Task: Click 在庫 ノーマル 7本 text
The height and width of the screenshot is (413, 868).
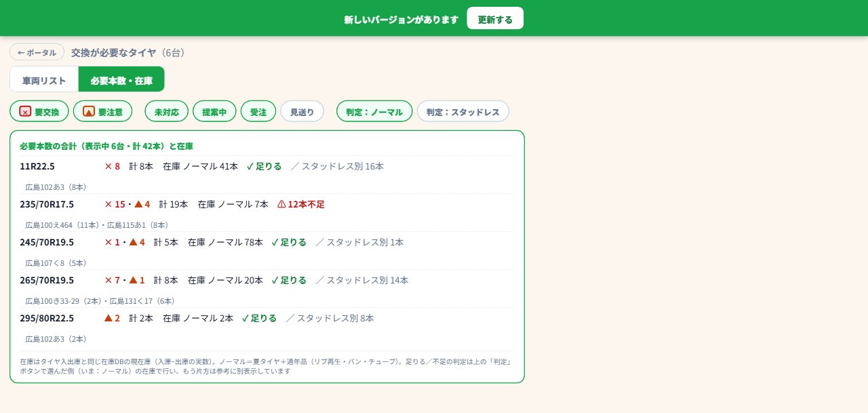Action: point(233,204)
